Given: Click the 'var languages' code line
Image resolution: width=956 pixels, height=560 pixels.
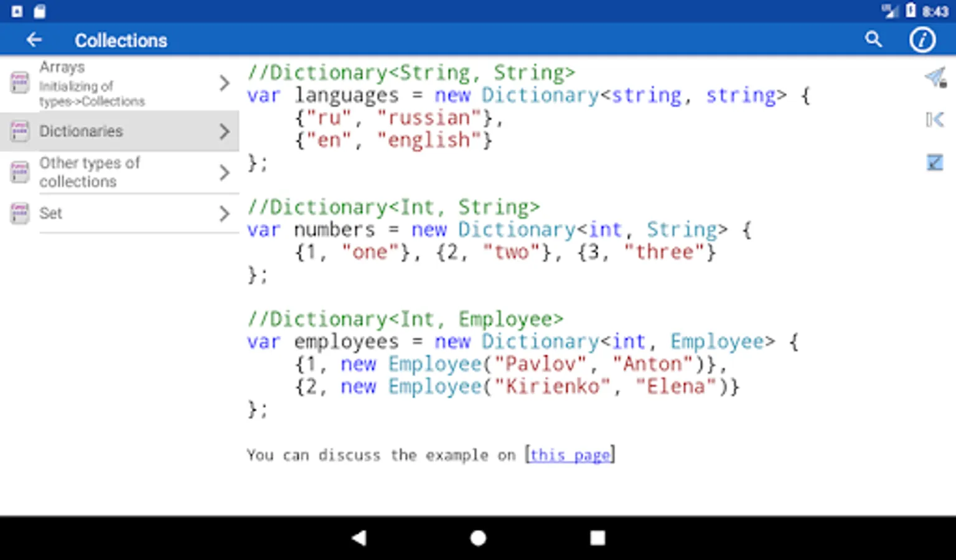Looking at the screenshot, I should (x=528, y=95).
